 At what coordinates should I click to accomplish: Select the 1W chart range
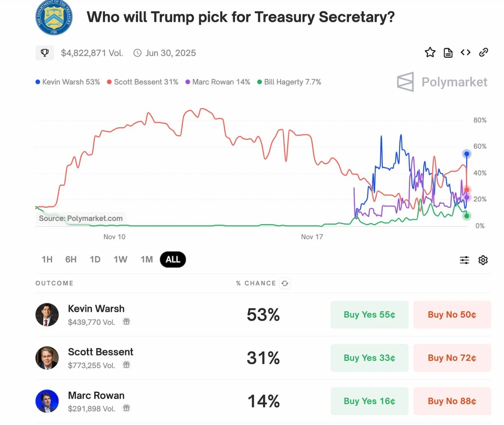(120, 260)
